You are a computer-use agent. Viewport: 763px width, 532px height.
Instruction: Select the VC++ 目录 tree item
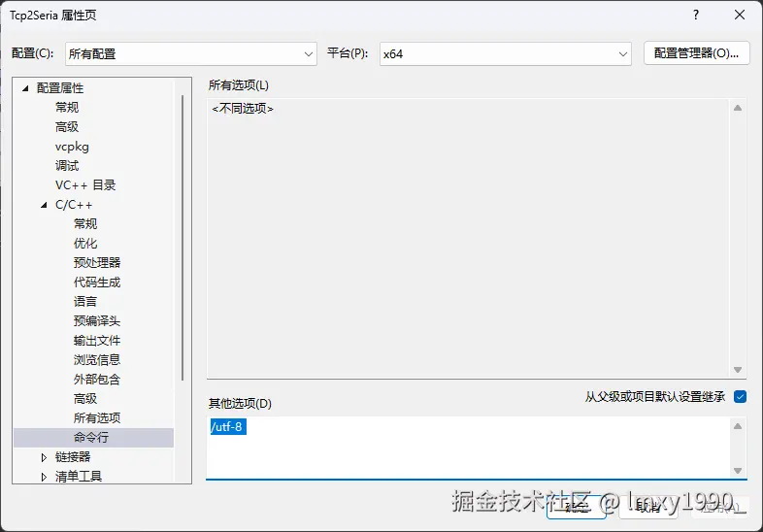(x=85, y=185)
